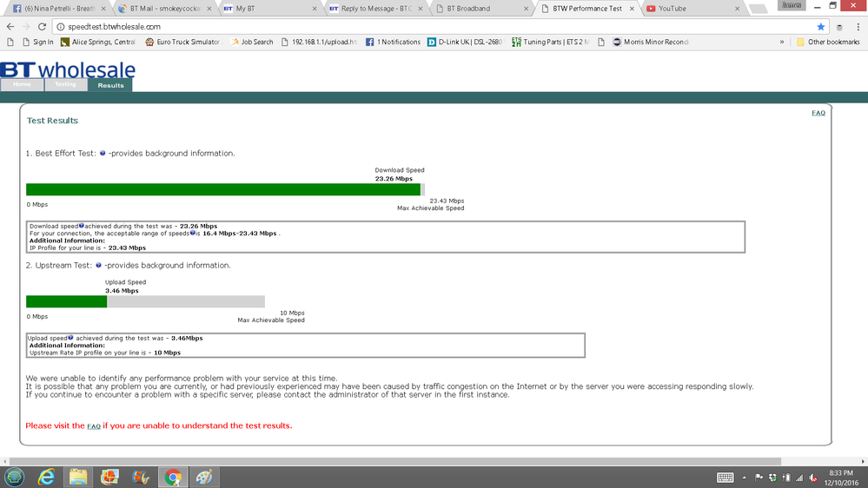This screenshot has width=868, height=488.
Task: Click info icon next to Upstream Test
Action: click(x=98, y=266)
